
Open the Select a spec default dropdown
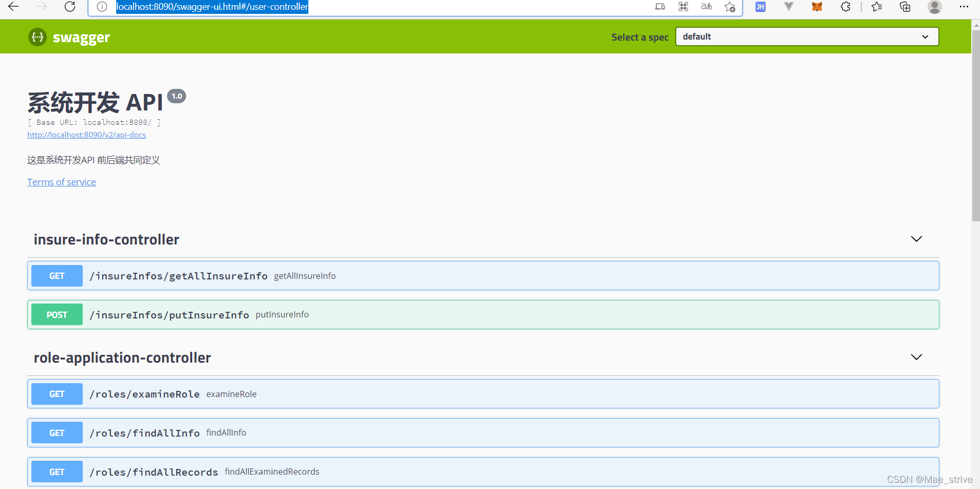807,36
